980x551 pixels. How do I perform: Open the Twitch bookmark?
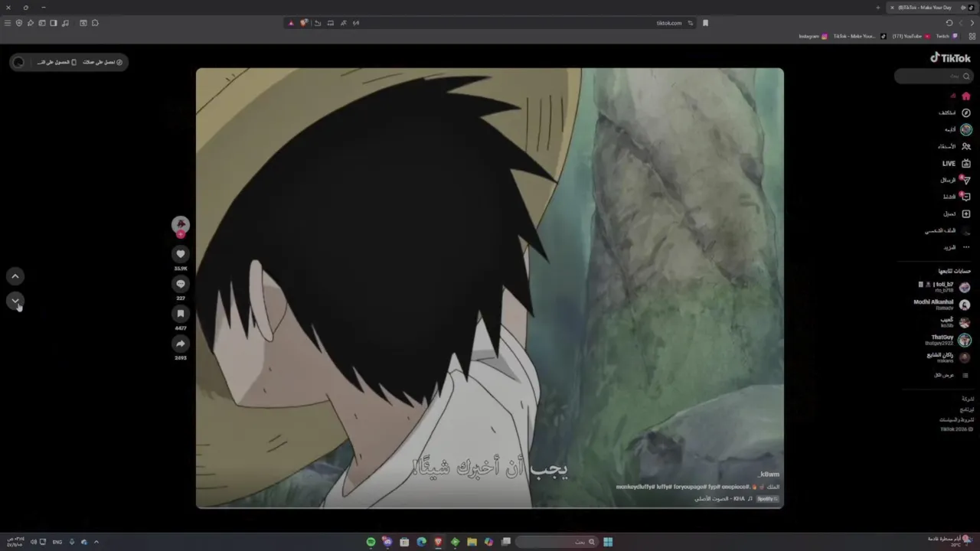[946, 36]
